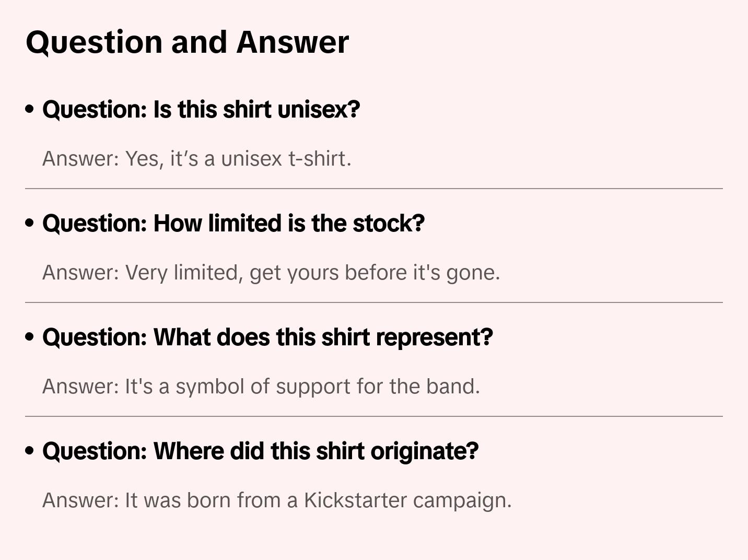The height and width of the screenshot is (560, 748).
Task: Select the "Is this shirt unisex?" question
Action: coord(201,110)
